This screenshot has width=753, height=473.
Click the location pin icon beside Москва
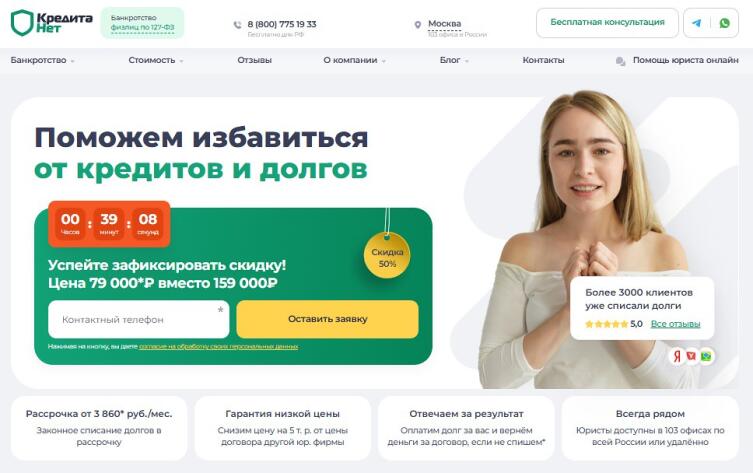click(417, 24)
